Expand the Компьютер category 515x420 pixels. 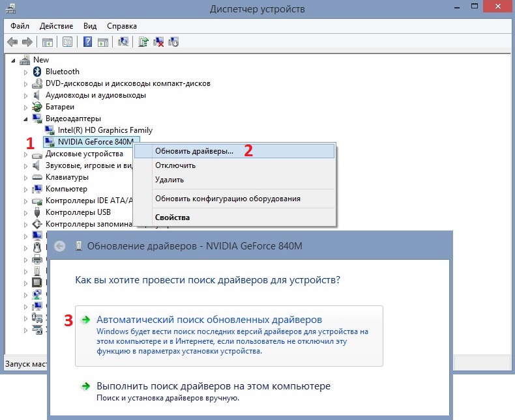25,189
